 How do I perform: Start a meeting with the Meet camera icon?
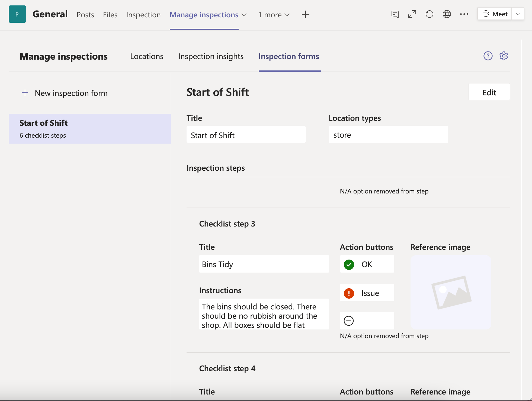tap(495, 14)
